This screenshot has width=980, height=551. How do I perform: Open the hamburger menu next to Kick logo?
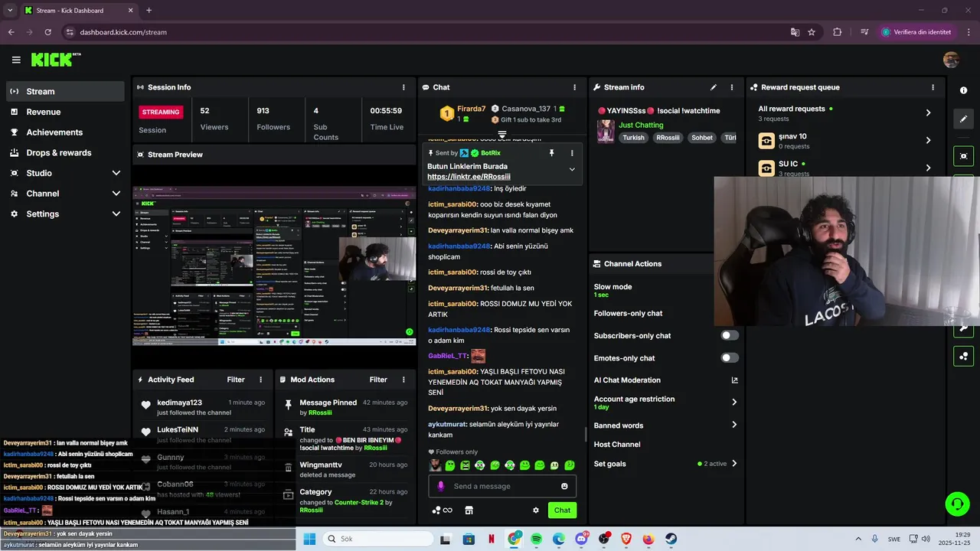pos(16,60)
